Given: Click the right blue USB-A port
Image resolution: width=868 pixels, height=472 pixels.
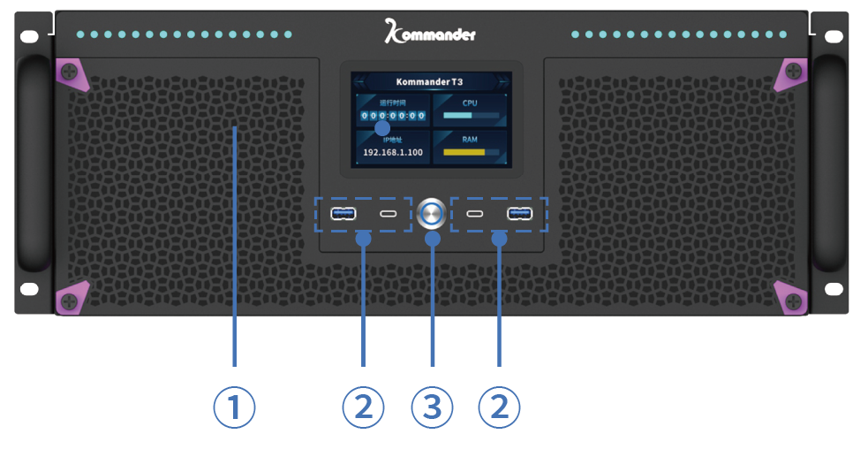Looking at the screenshot, I should tap(519, 214).
